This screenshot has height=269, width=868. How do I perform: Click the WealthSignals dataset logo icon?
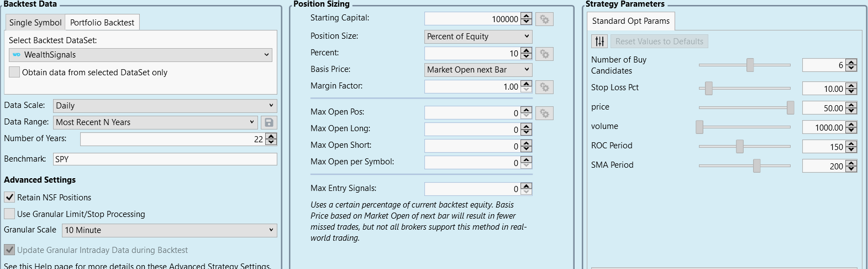pos(17,55)
